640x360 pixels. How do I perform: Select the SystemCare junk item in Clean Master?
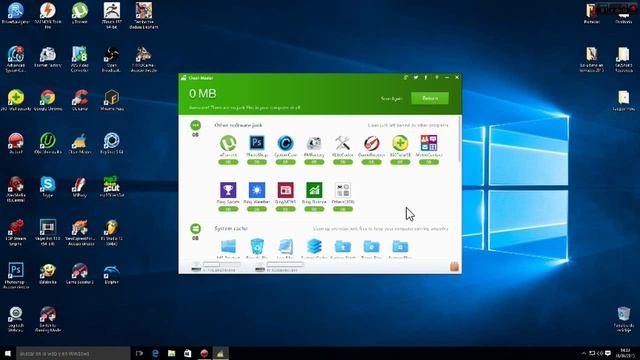(x=285, y=143)
